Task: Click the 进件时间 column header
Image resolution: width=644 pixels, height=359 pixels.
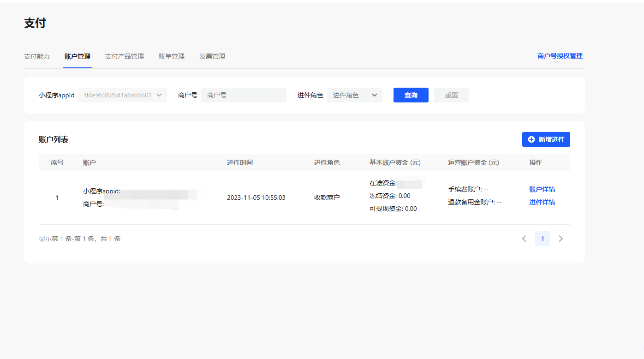Action: pyautogui.click(x=240, y=162)
